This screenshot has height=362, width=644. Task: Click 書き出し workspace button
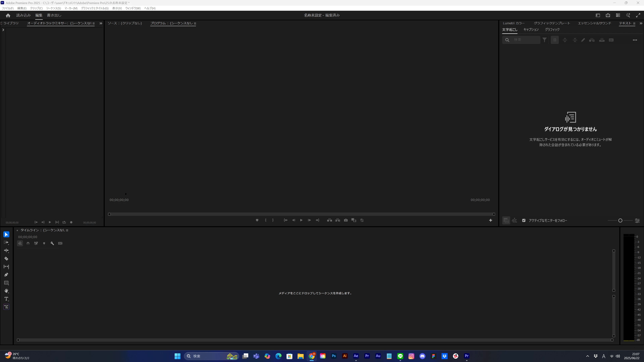[54, 15]
